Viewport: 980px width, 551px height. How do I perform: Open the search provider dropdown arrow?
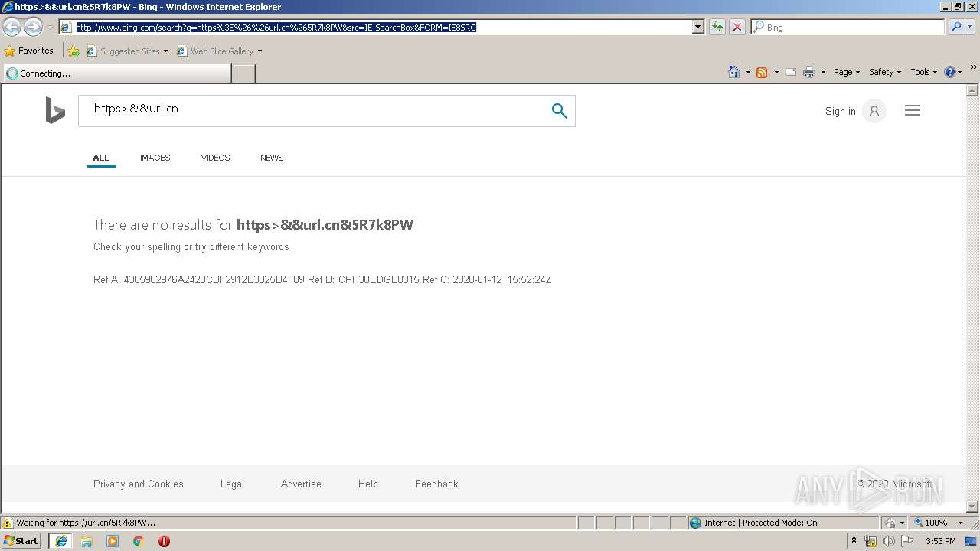[x=970, y=28]
